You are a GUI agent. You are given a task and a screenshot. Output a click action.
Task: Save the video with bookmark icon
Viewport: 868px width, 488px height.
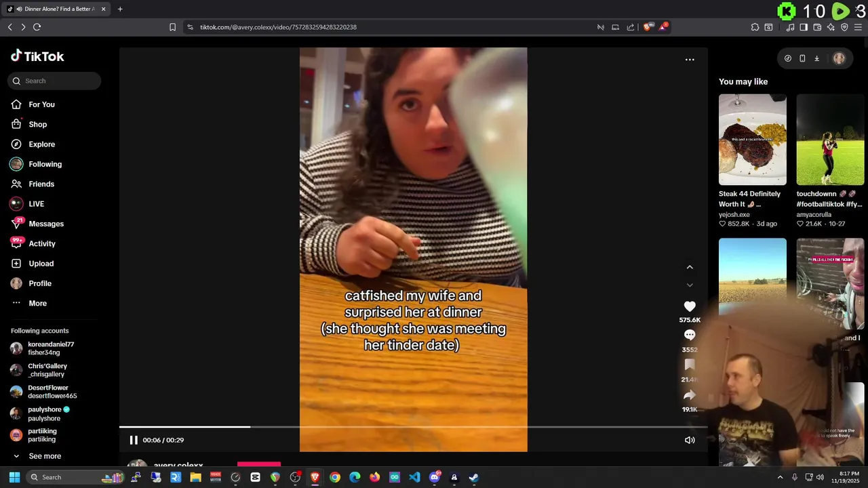[x=690, y=365]
